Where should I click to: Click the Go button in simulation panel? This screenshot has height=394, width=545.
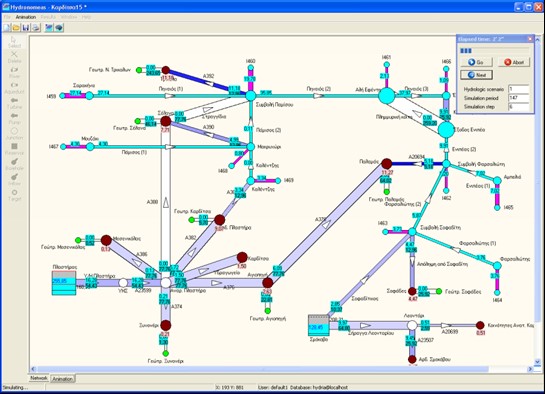coord(477,62)
